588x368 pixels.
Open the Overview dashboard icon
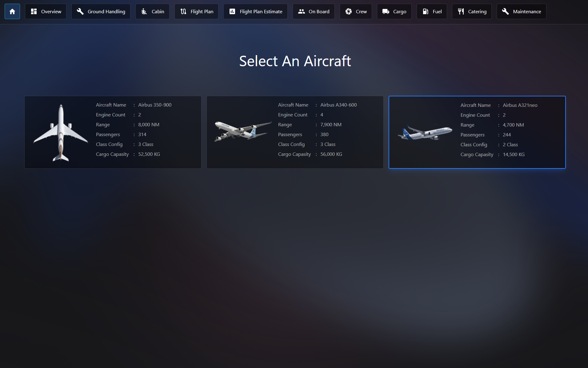pyautogui.click(x=34, y=11)
